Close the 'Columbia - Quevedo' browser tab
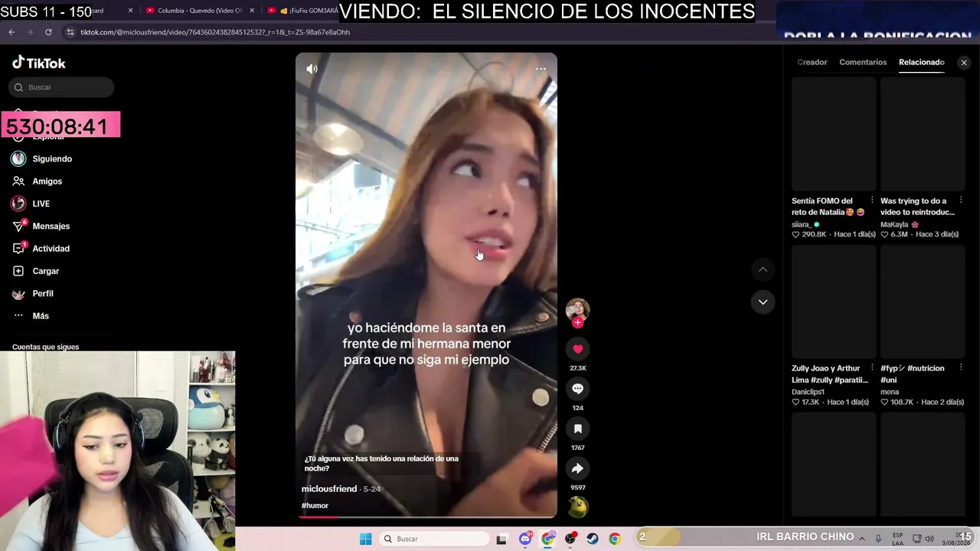 253,11
